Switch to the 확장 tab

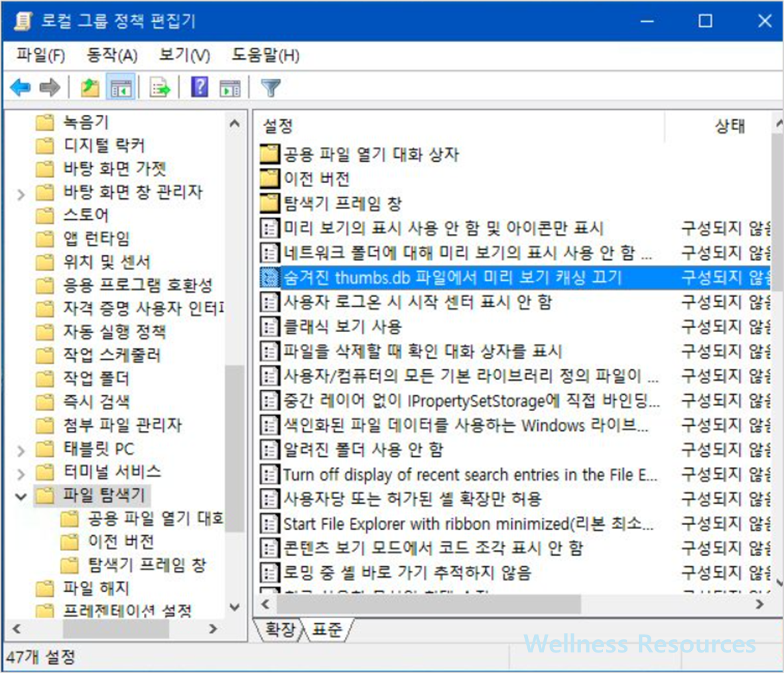pos(279,629)
